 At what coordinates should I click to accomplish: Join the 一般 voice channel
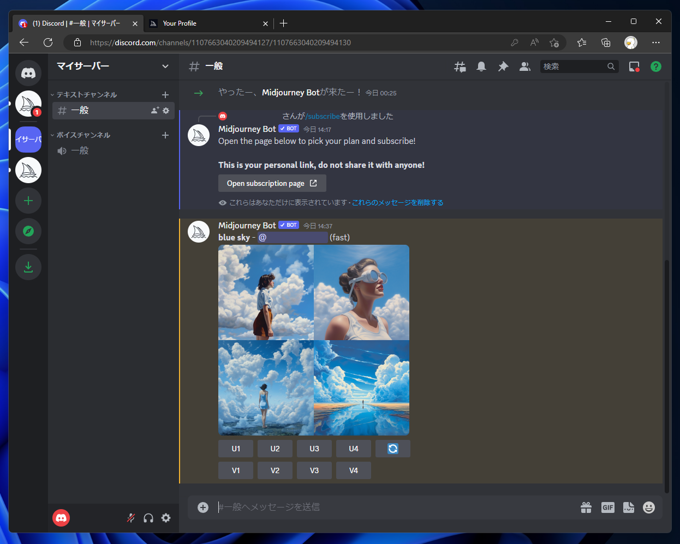113,151
